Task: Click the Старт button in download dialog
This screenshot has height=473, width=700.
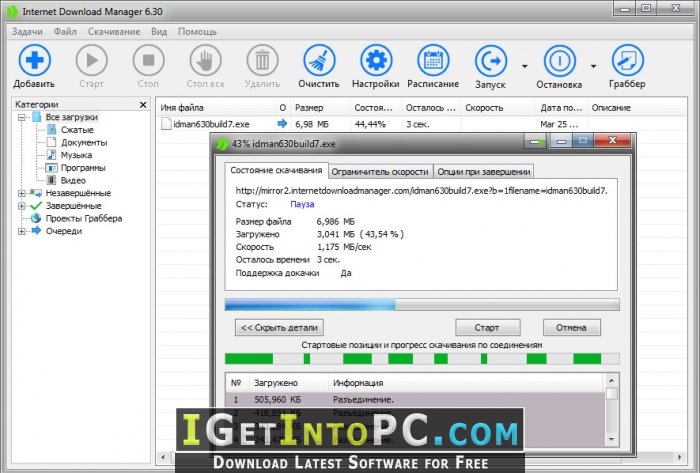Action: 488,328
